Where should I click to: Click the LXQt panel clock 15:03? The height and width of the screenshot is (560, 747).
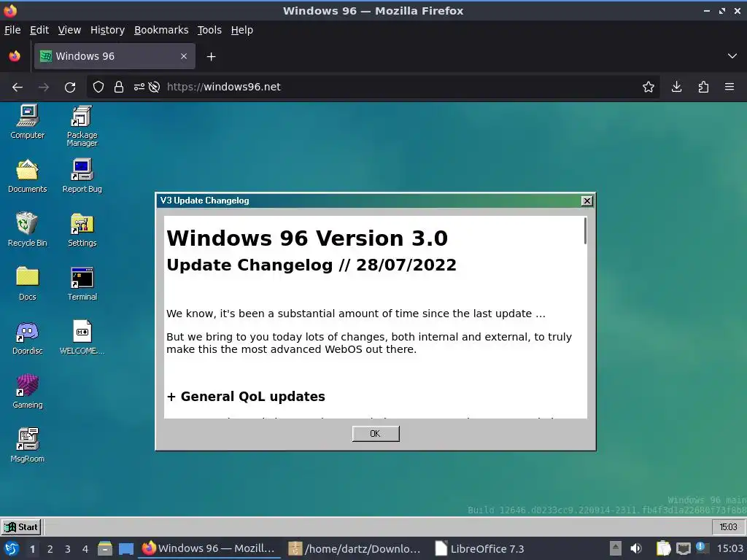coord(729,548)
